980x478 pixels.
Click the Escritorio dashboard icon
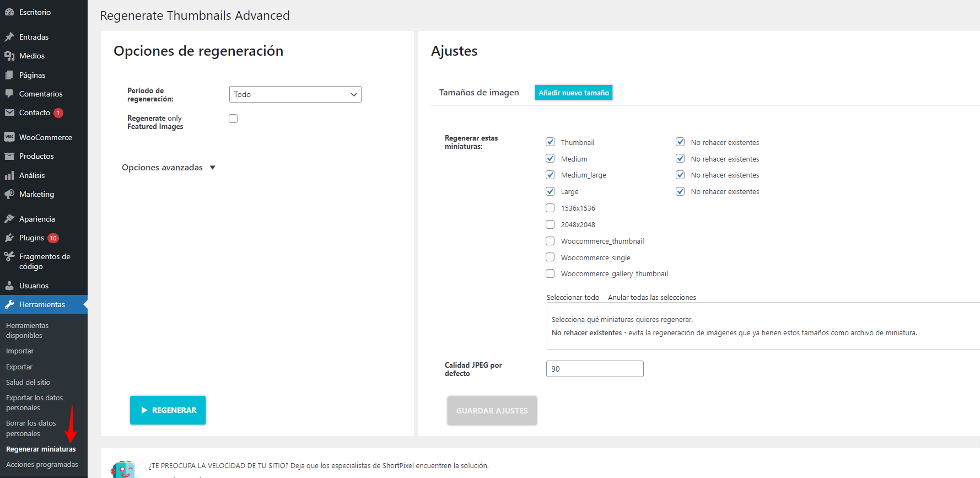coord(9,12)
